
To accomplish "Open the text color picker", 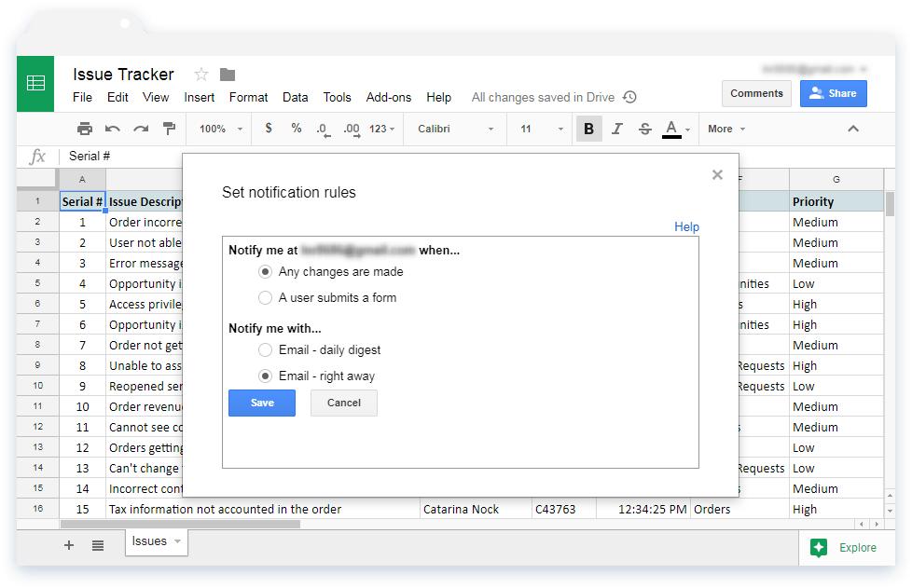I will [x=673, y=129].
